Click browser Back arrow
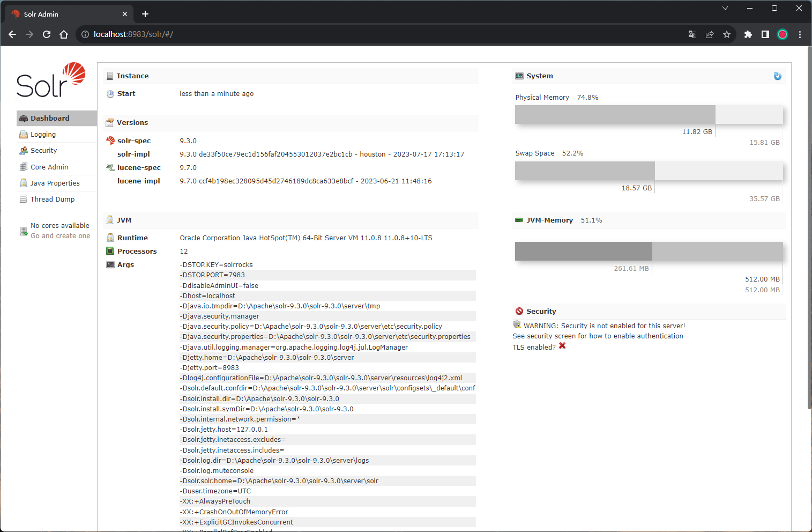Viewport: 812px width, 532px height. pos(12,34)
